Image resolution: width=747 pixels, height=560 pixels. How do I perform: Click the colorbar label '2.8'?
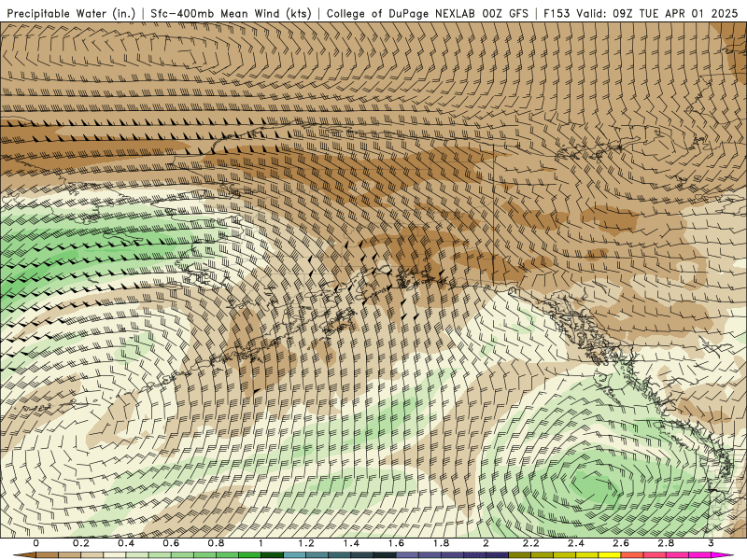tap(666, 543)
